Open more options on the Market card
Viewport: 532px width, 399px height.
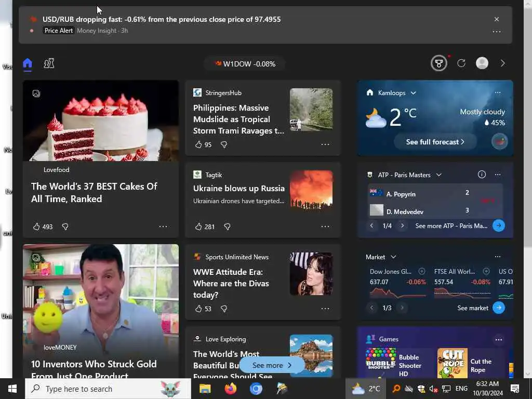[498, 257]
